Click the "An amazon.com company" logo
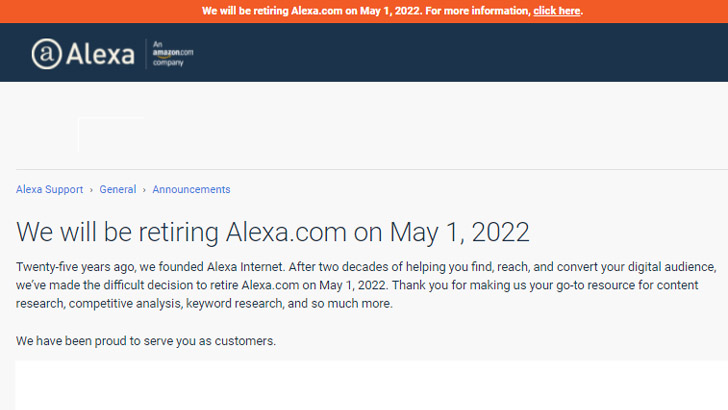 coord(173,53)
